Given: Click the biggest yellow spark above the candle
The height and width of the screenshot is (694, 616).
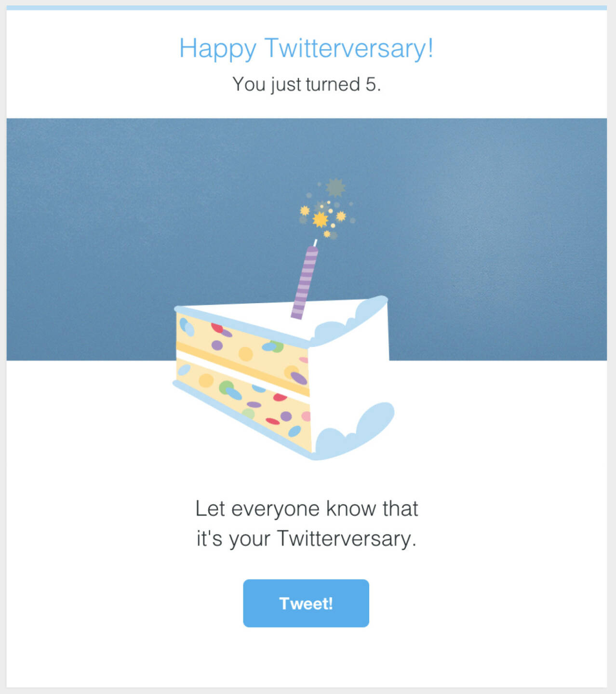Looking at the screenshot, I should (x=320, y=220).
